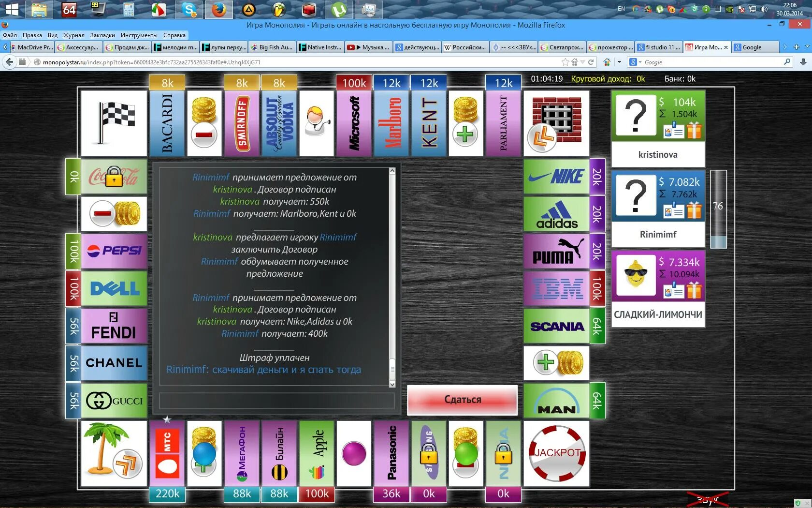Click the chat log scroll down arrow

pos(392,384)
